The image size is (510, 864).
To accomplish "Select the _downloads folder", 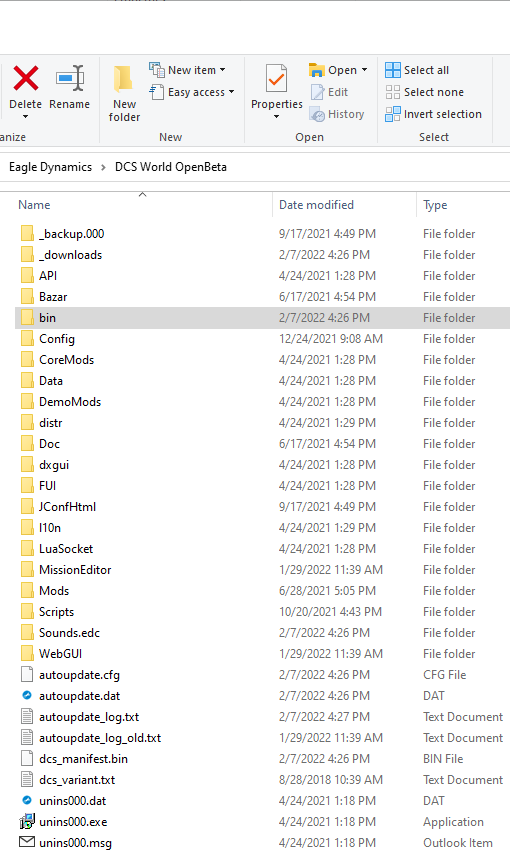I will click(70, 255).
